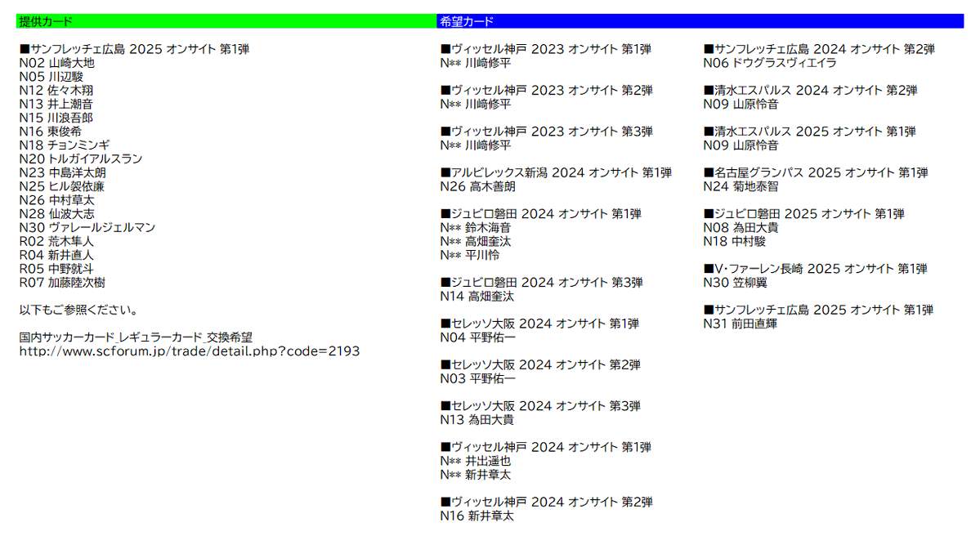Screen dimensions: 980x536
Task: Select the line N06 ドウグラスヴィエイラ
Action: [770, 63]
